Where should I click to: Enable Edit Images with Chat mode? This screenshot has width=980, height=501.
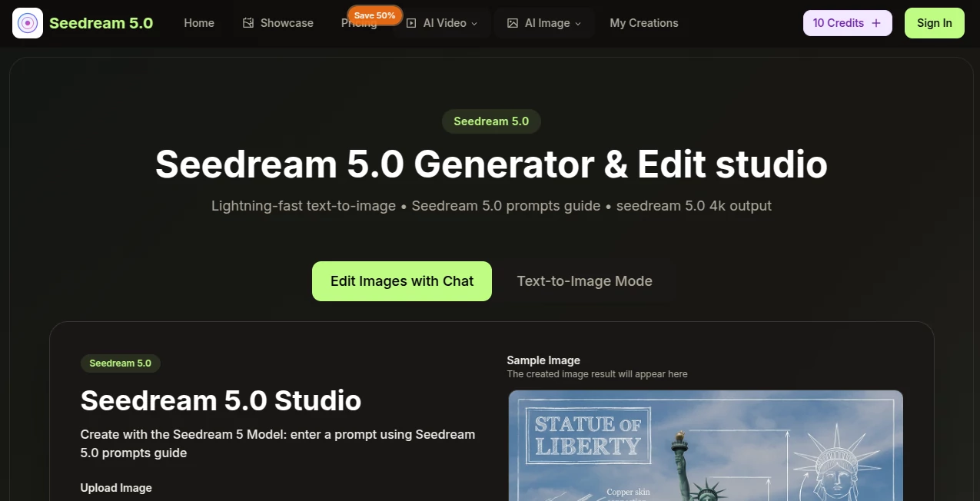[401, 280]
